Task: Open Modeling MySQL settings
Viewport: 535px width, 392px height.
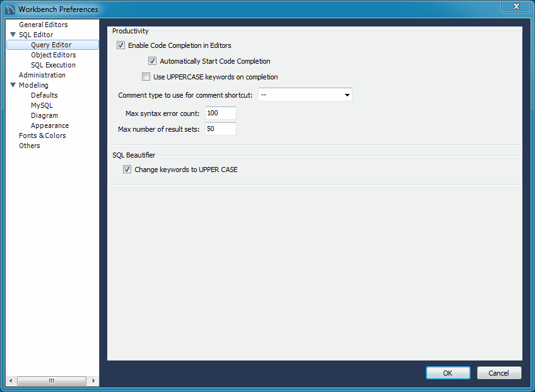Action: tap(42, 105)
